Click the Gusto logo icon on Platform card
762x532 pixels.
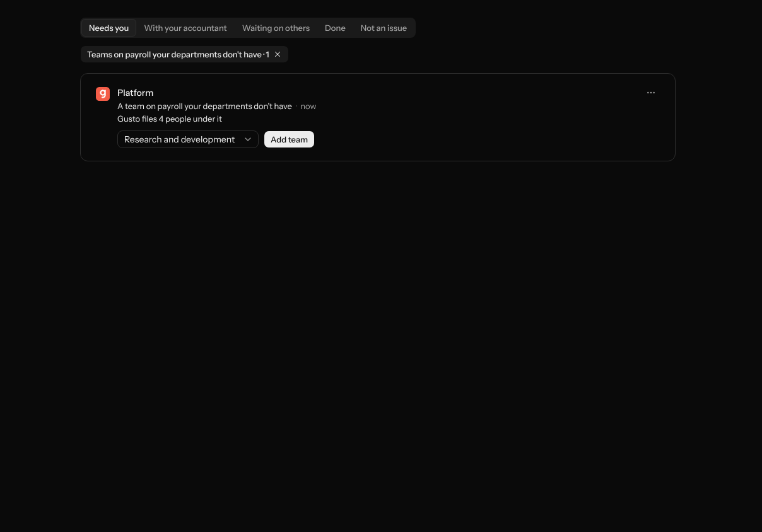point(103,94)
